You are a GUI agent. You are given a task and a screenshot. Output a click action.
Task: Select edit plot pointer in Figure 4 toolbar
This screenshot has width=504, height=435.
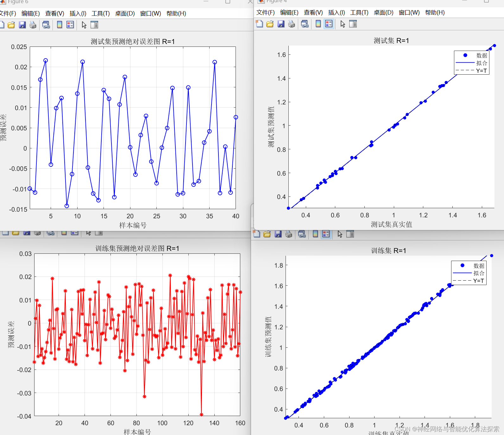pyautogui.click(x=343, y=24)
